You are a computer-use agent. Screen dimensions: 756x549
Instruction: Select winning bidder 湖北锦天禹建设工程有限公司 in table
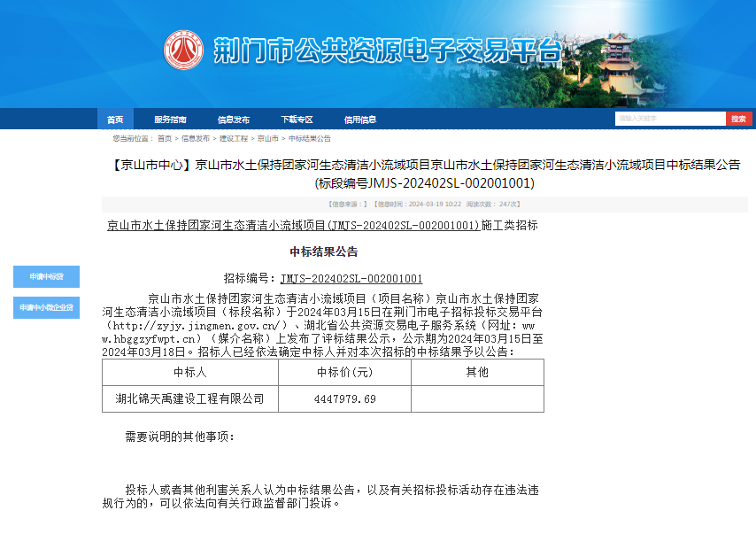[x=189, y=398]
